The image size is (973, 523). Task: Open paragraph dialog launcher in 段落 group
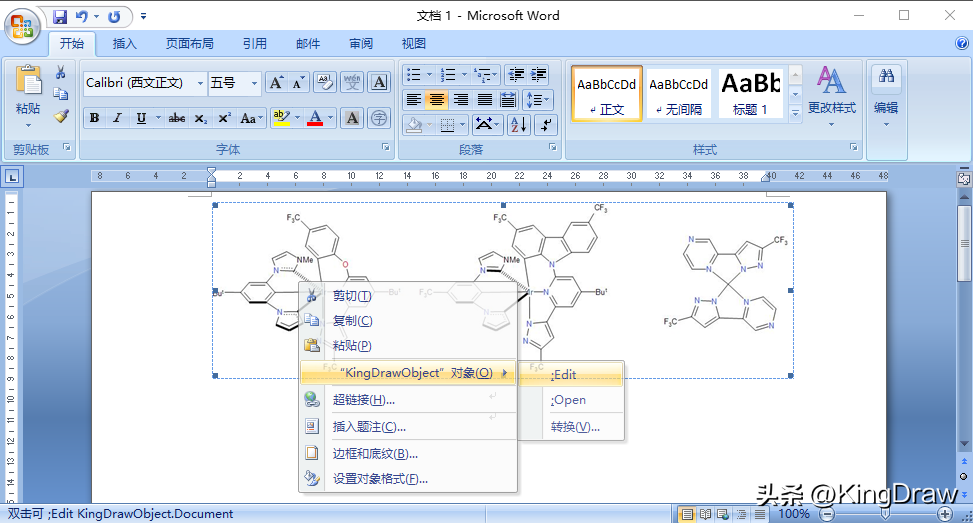552,147
